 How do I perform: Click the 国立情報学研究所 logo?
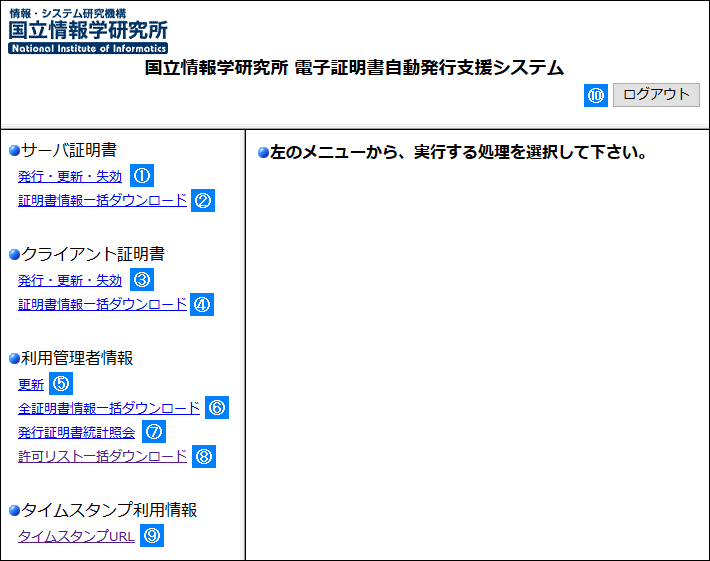[88, 31]
